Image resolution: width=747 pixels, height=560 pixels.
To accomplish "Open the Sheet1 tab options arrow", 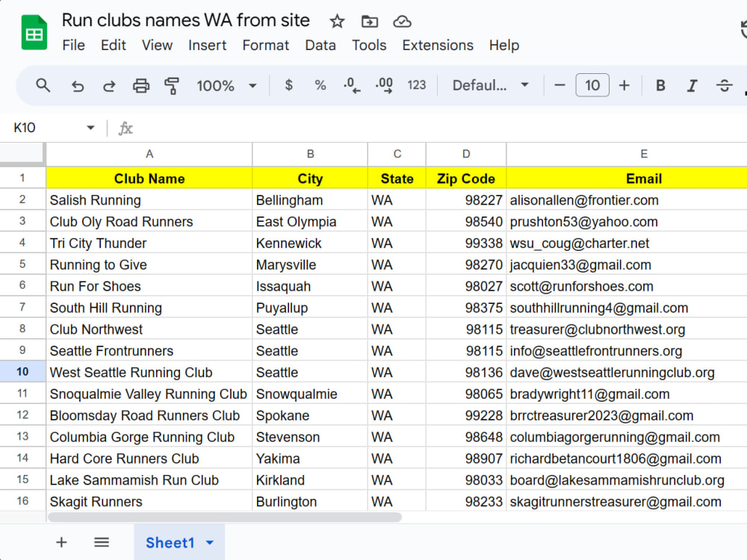I will point(210,542).
